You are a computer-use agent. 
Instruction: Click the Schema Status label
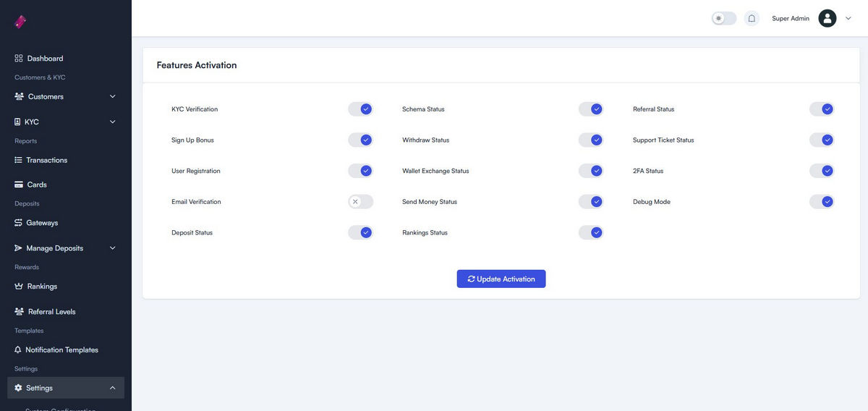pos(423,109)
